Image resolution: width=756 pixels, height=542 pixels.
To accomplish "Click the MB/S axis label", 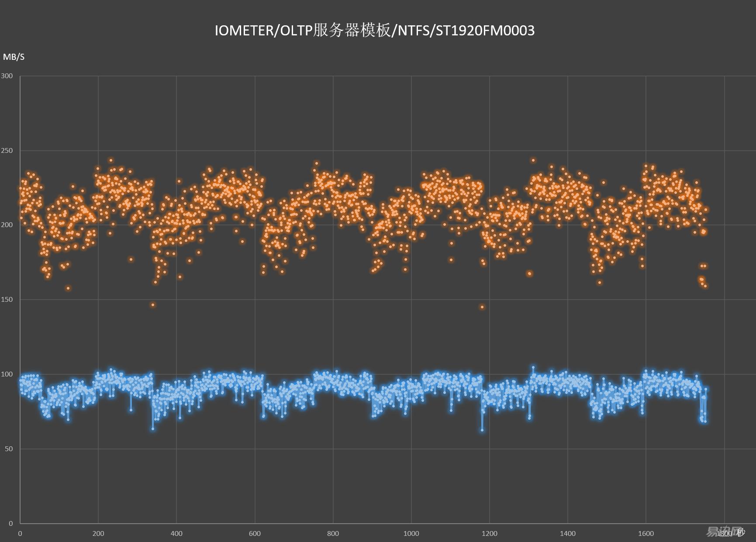I will 13,56.
